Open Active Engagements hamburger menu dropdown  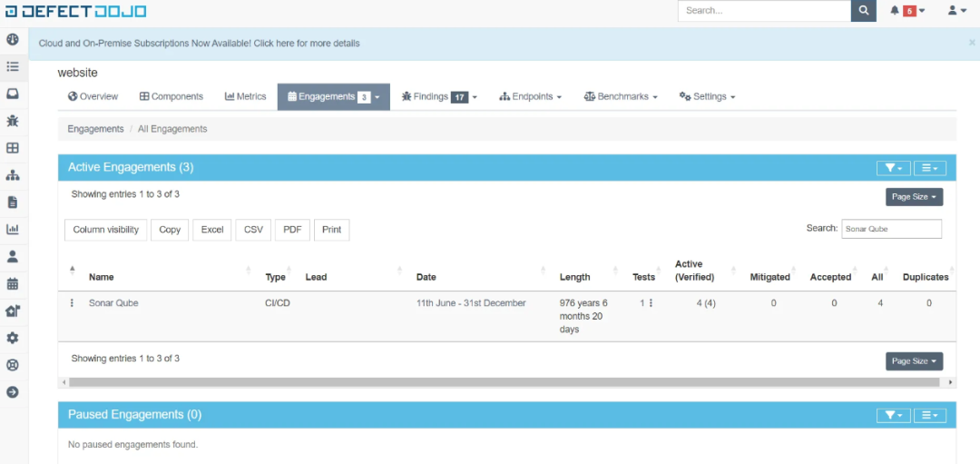pos(930,168)
